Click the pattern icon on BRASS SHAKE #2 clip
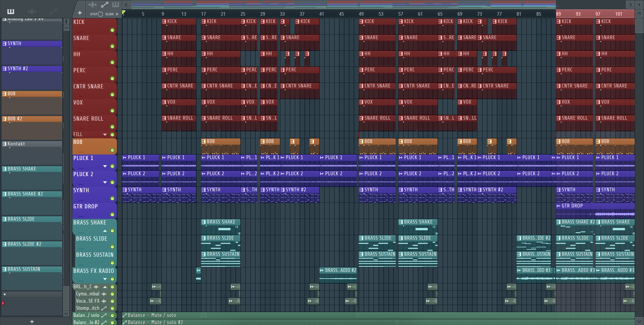The image size is (644, 325). pyautogui.click(x=559, y=222)
